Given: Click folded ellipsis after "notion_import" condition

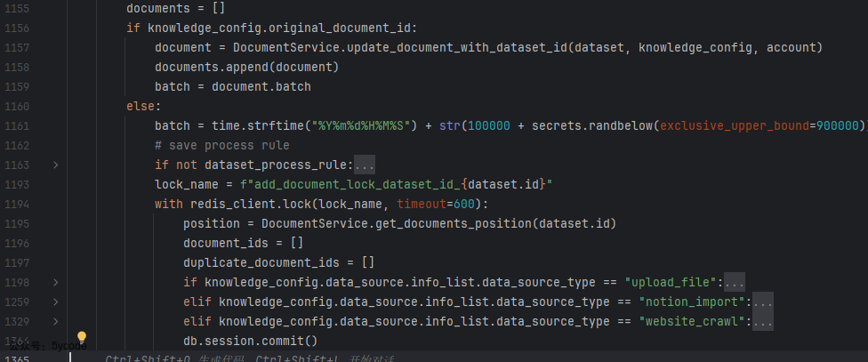Looking at the screenshot, I should point(762,302).
